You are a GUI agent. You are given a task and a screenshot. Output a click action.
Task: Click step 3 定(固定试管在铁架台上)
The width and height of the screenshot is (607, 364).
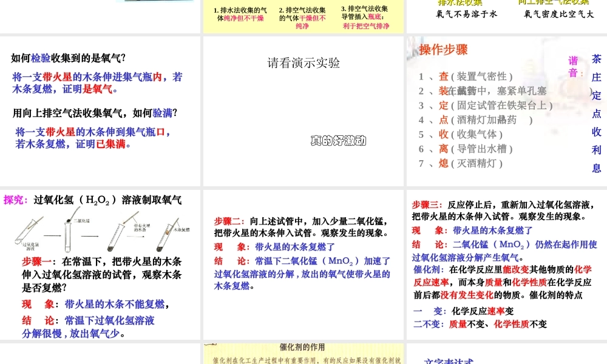click(486, 105)
